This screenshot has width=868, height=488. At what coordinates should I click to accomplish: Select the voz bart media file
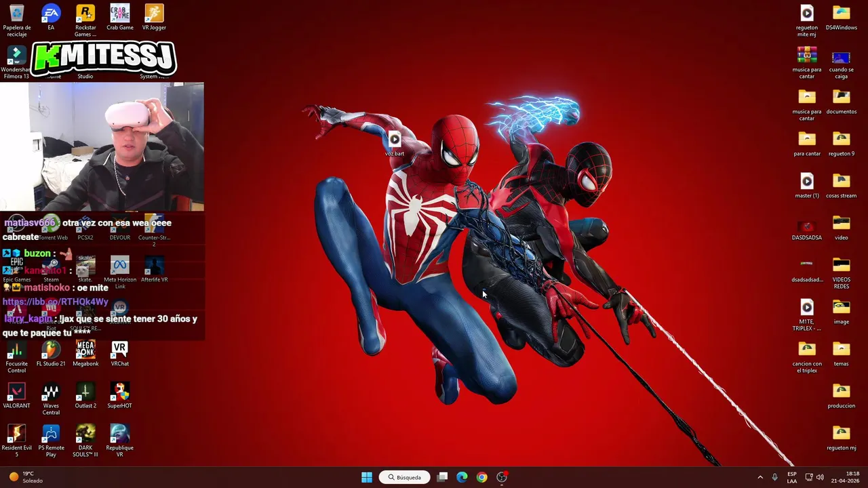tap(395, 144)
